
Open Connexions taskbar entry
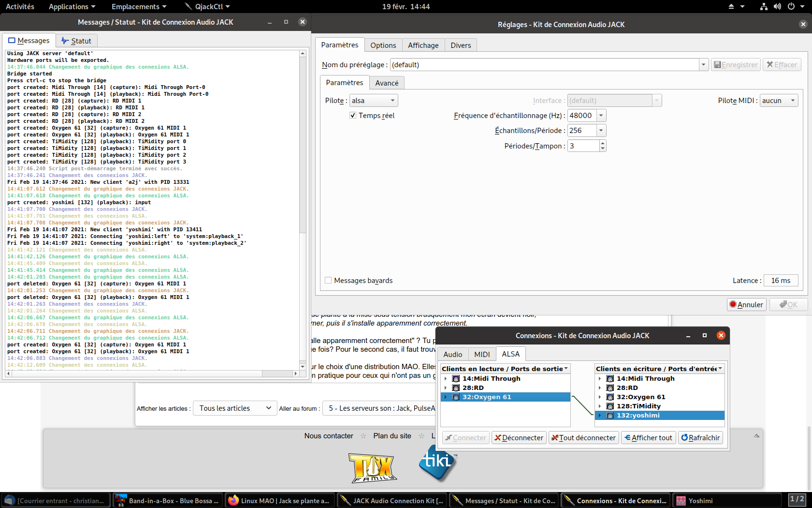pyautogui.click(x=616, y=501)
